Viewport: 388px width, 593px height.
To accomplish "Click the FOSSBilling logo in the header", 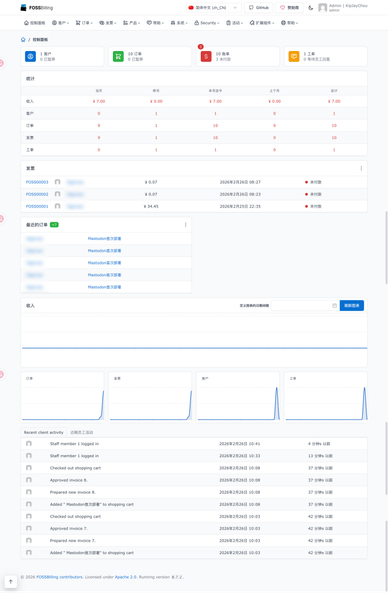I will 37,8.
